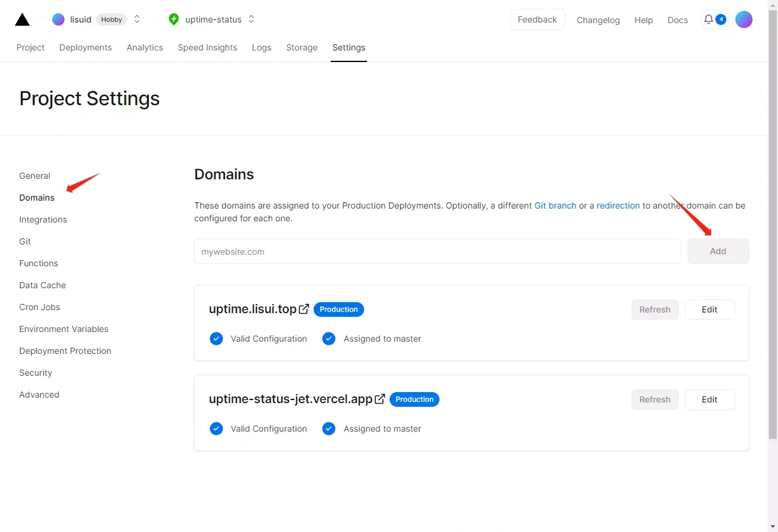This screenshot has height=532, width=778.
Task: Click the Hobby plan badge
Action: coord(112,19)
